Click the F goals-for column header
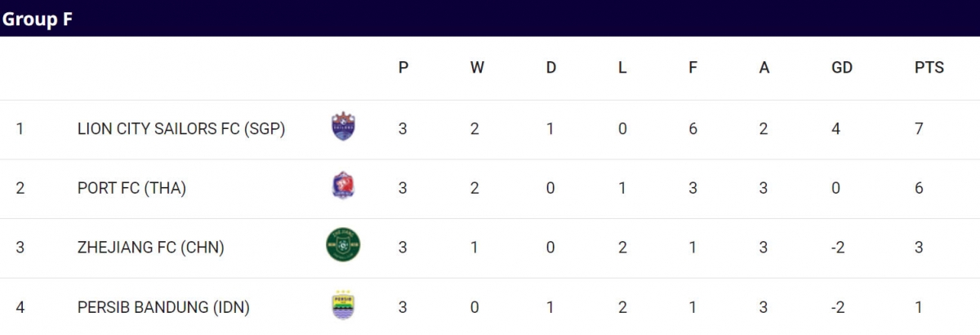The image size is (980, 335). click(693, 68)
